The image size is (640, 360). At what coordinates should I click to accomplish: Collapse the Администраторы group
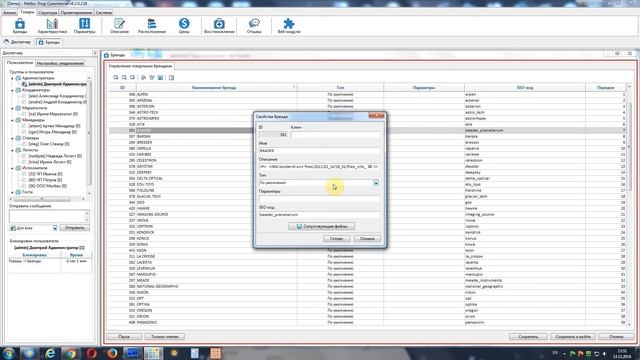[12, 78]
